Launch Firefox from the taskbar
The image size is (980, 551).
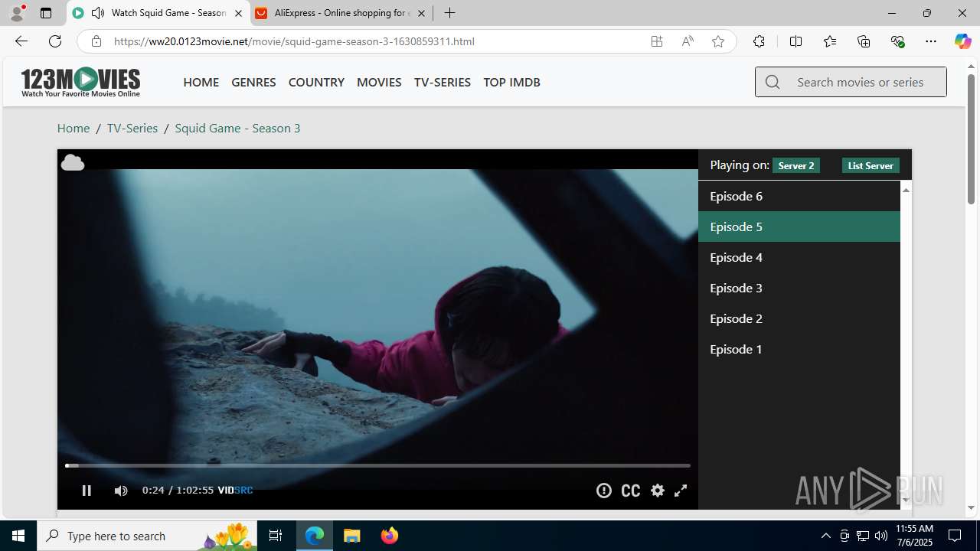(x=389, y=536)
